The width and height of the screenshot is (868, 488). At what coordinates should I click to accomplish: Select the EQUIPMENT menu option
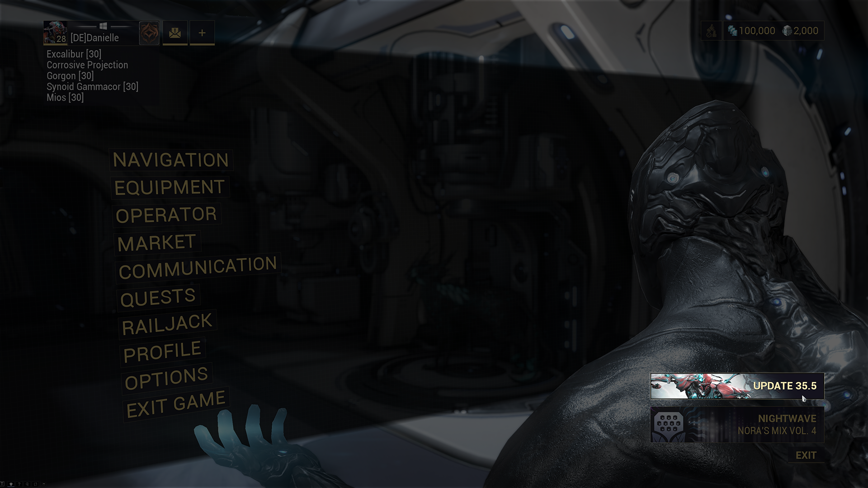[170, 187]
